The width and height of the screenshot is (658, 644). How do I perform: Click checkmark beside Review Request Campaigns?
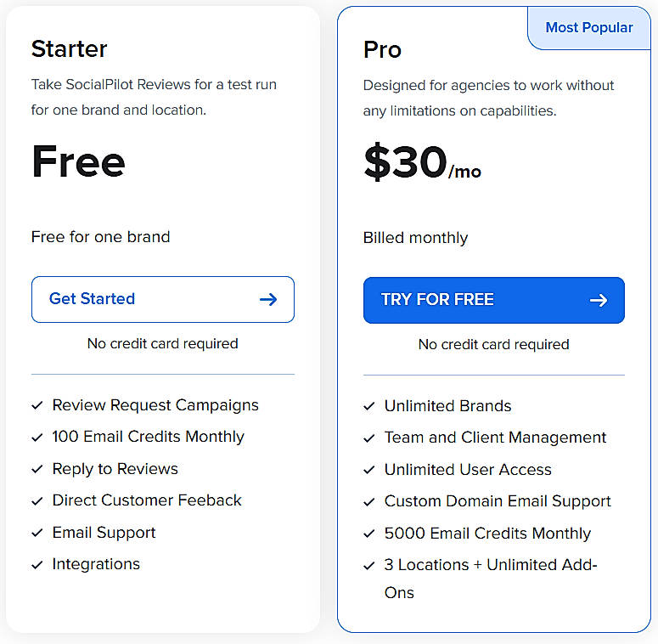click(37, 406)
